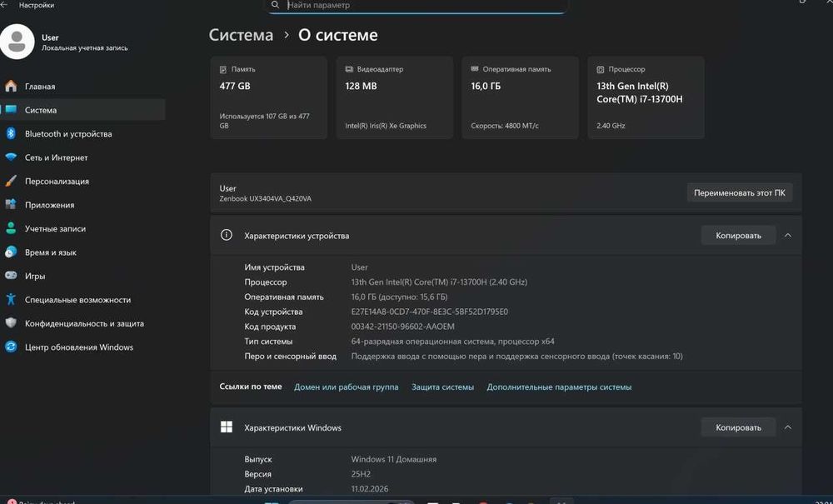Click the Видеоадаптер card icon
The image size is (833, 504).
[349, 70]
